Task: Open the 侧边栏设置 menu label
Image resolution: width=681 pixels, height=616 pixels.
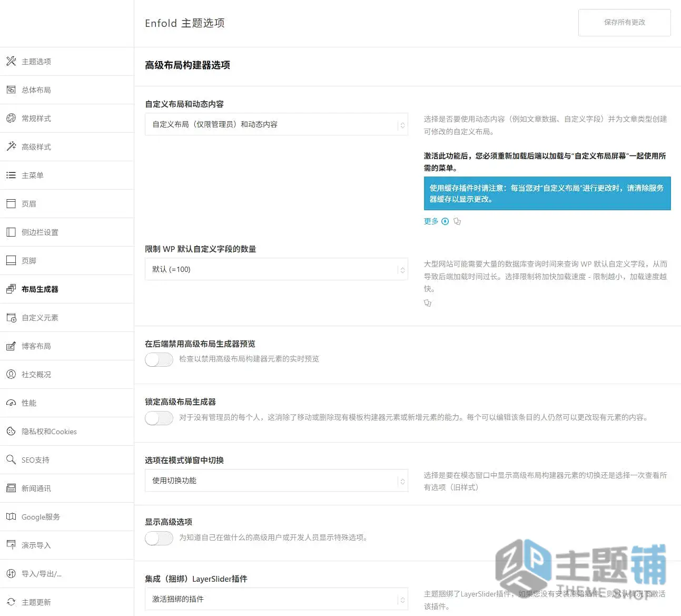Action: pyautogui.click(x=40, y=232)
